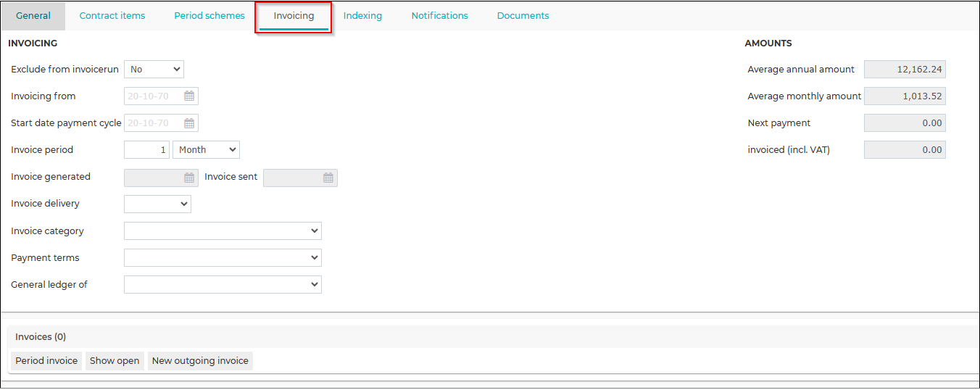Expand the Invoice category dropdown
Screen dimensions: 980x390
[223, 231]
